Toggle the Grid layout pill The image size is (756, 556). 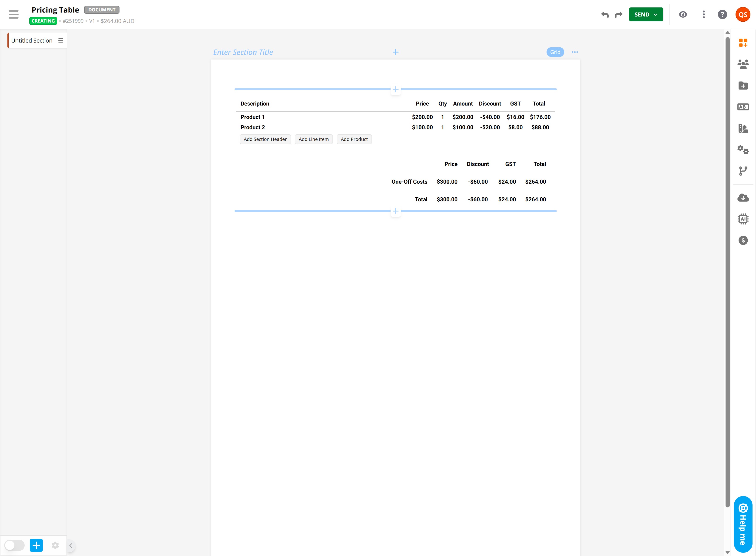[x=555, y=52]
